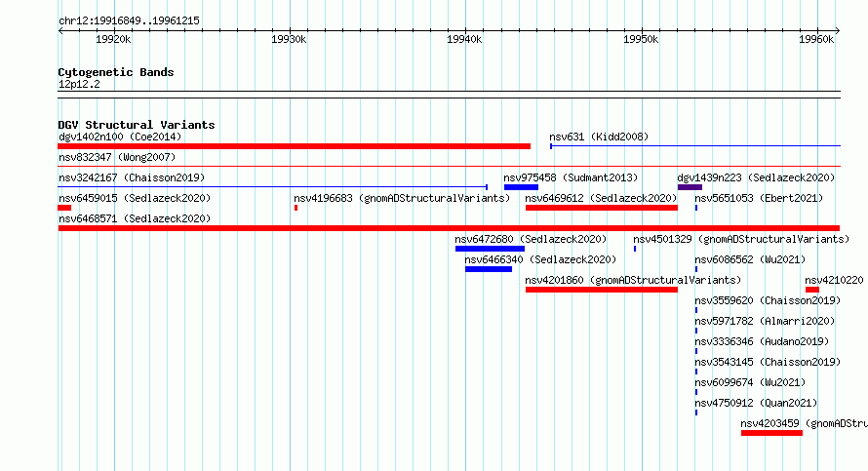Image resolution: width=868 pixels, height=471 pixels.
Task: Click the thin red nsv832347 line
Action: [x=449, y=166]
